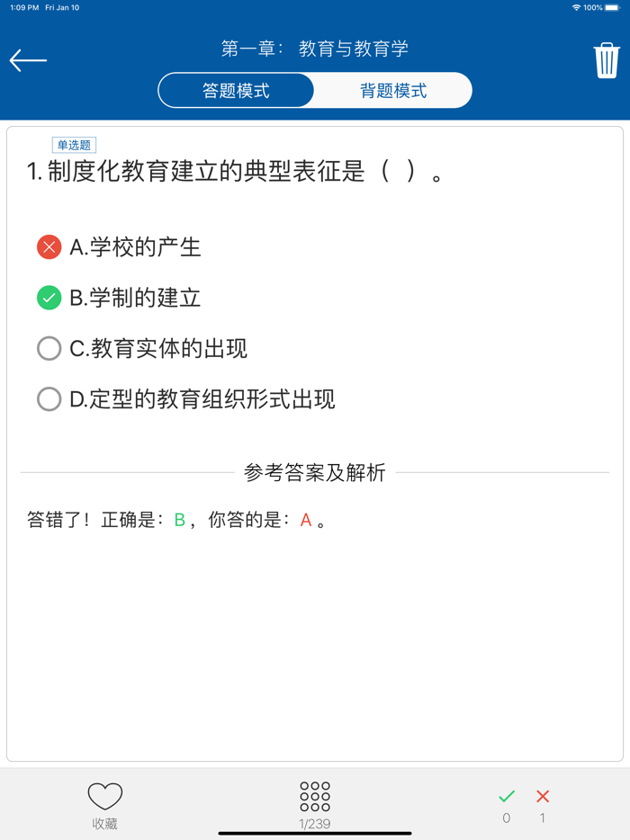Open the 参考答案及解析 section
The image size is (630, 840).
coord(314,472)
